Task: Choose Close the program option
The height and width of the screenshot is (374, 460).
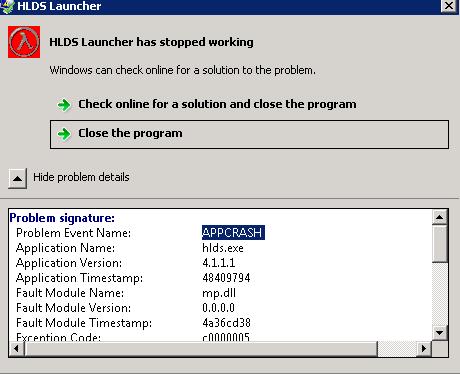Action: pyautogui.click(x=249, y=134)
